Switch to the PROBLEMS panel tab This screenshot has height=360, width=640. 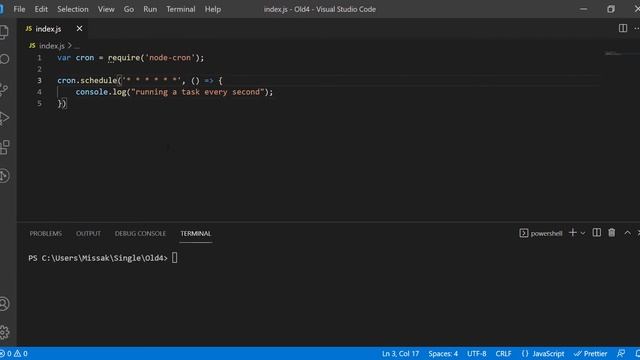click(46, 233)
